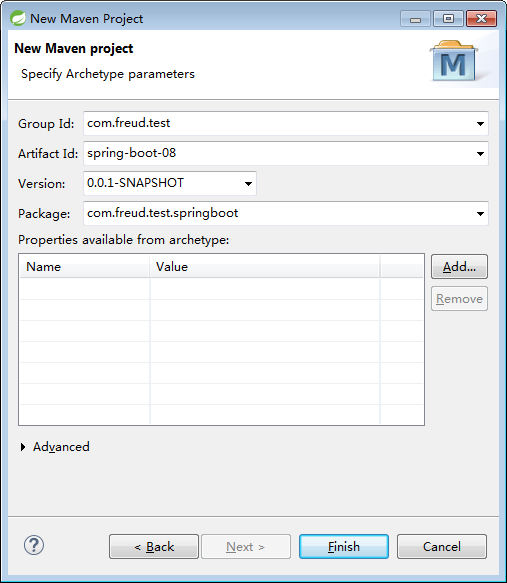Click the Add... property button
Viewport: 507px width, 583px height.
coord(459,267)
